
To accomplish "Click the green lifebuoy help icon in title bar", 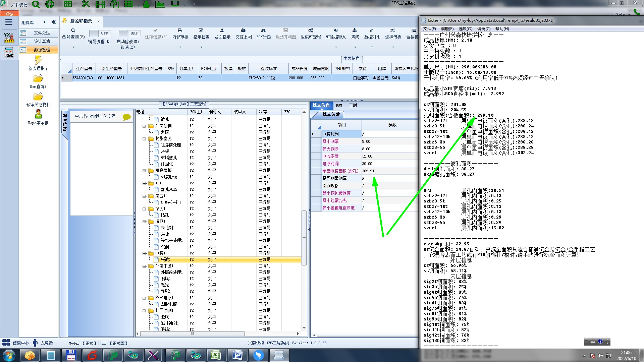I will point(50,4).
